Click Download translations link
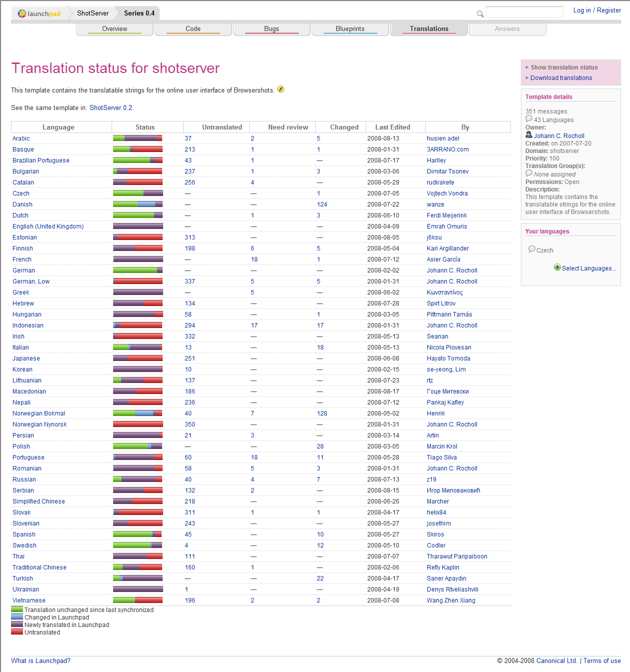 coord(561,78)
